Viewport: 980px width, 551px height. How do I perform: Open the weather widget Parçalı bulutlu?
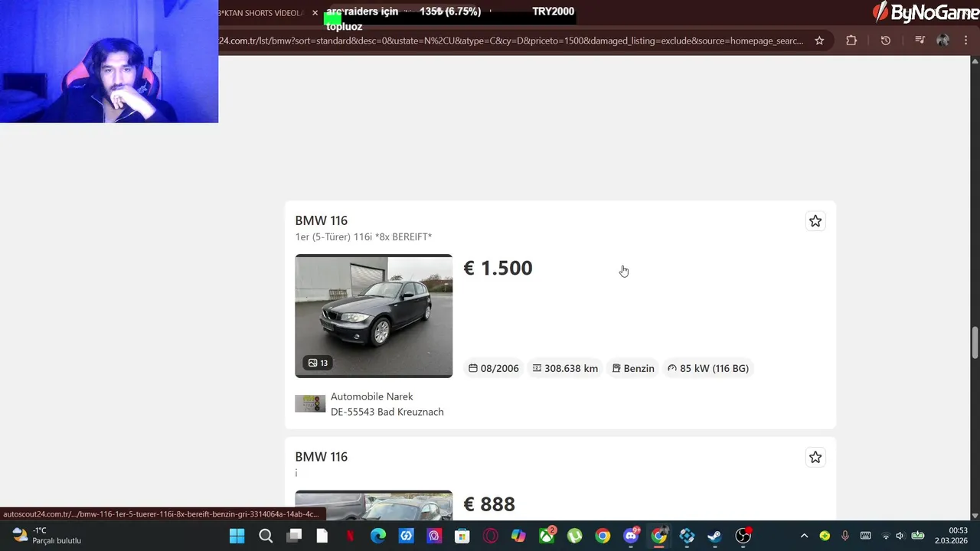point(46,536)
